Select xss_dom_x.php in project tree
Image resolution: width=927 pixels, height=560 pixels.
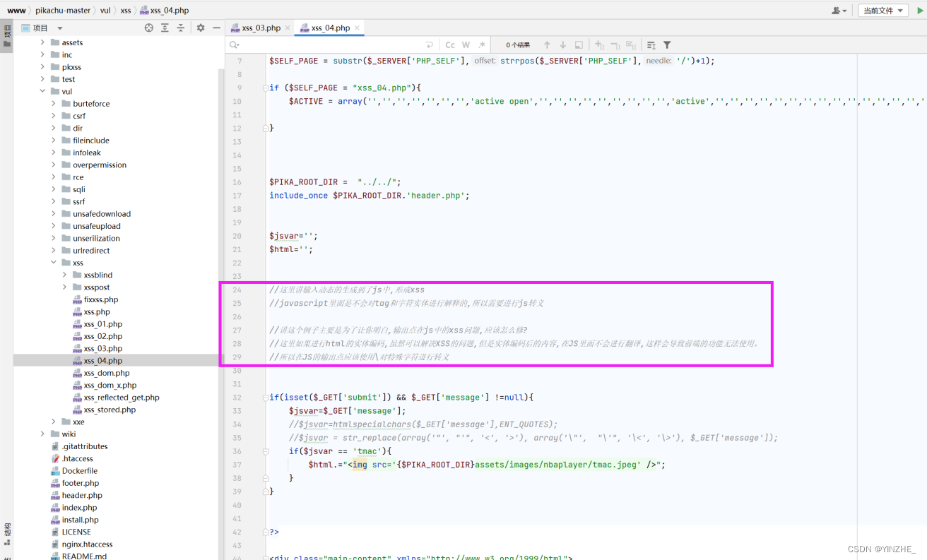(110, 385)
